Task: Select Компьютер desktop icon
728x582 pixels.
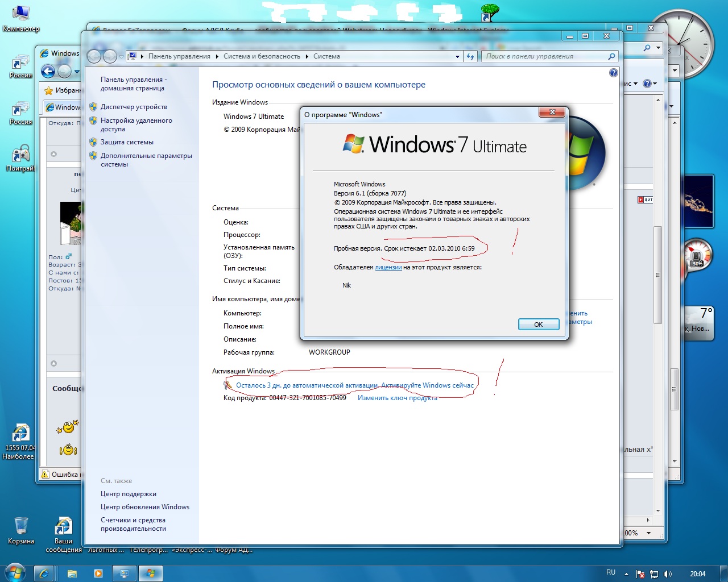Action: [x=21, y=19]
